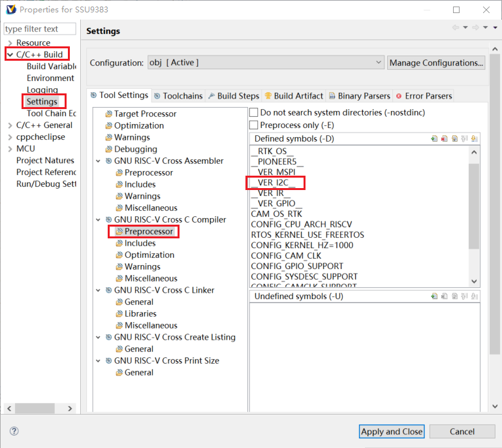502x448 pixels.
Task: Switch to the Error Parsers tab
Action: (x=424, y=96)
